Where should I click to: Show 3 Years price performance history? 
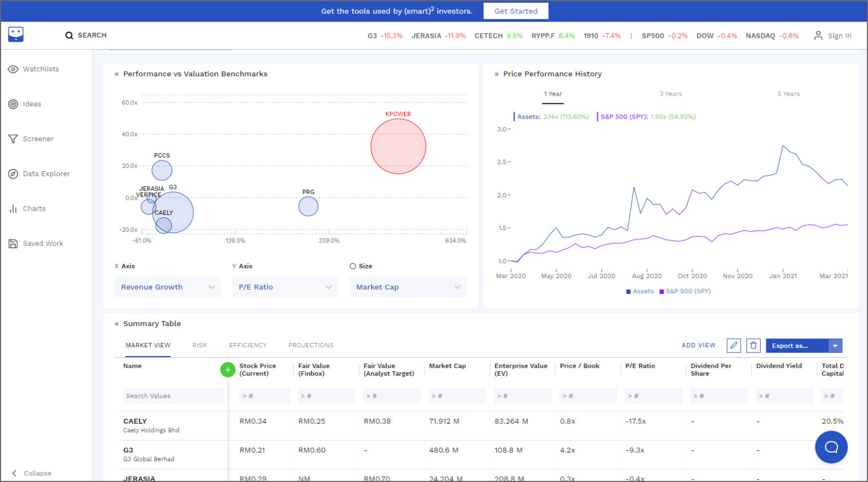click(670, 94)
